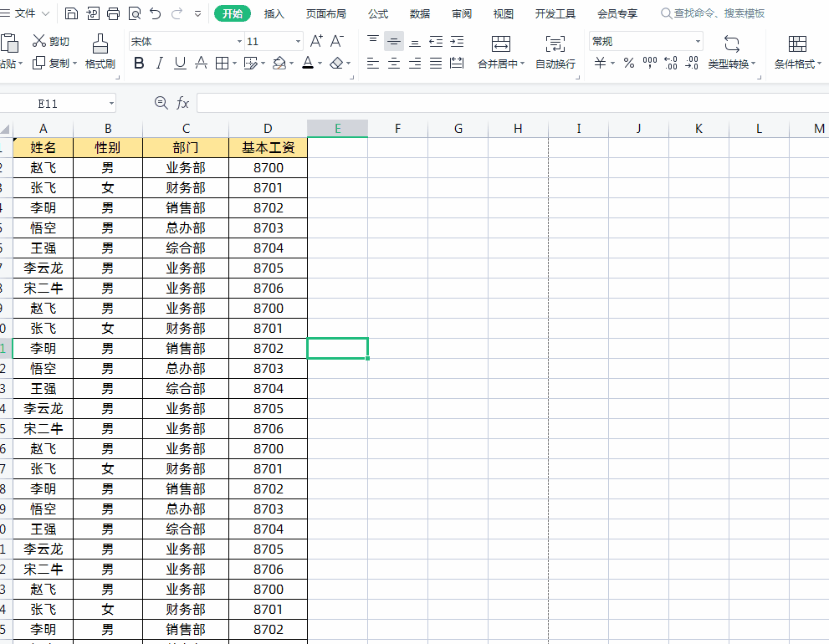Expand the font size dropdown showing 11

(298, 41)
